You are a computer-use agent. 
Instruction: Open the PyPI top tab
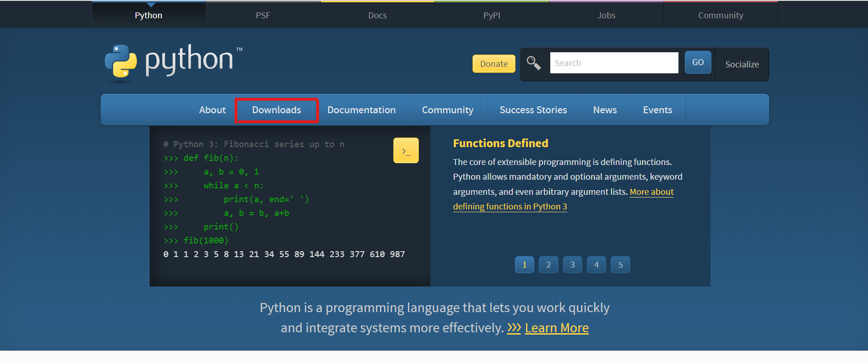click(x=492, y=15)
